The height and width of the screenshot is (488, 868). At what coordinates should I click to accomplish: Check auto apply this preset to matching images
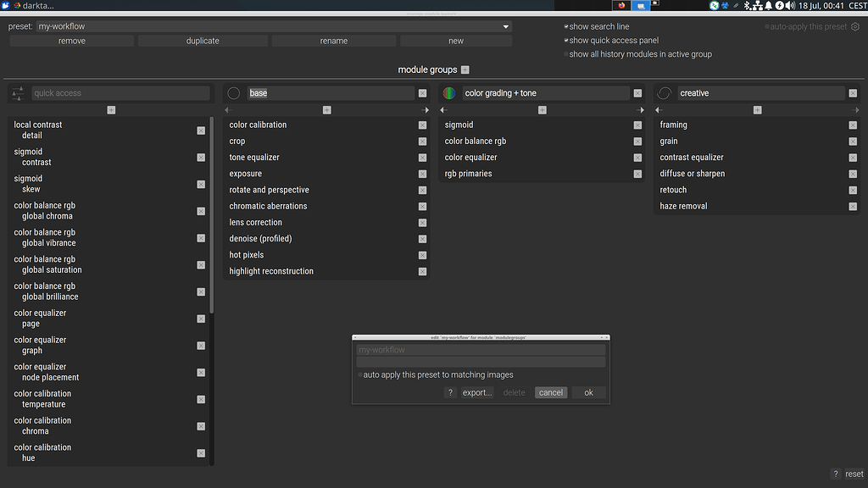coord(359,374)
